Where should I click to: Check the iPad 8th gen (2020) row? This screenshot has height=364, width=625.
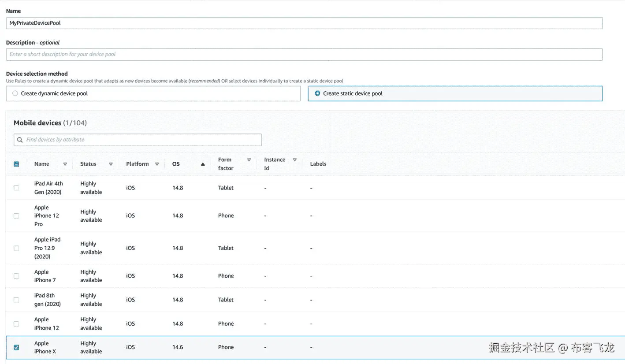(16, 300)
